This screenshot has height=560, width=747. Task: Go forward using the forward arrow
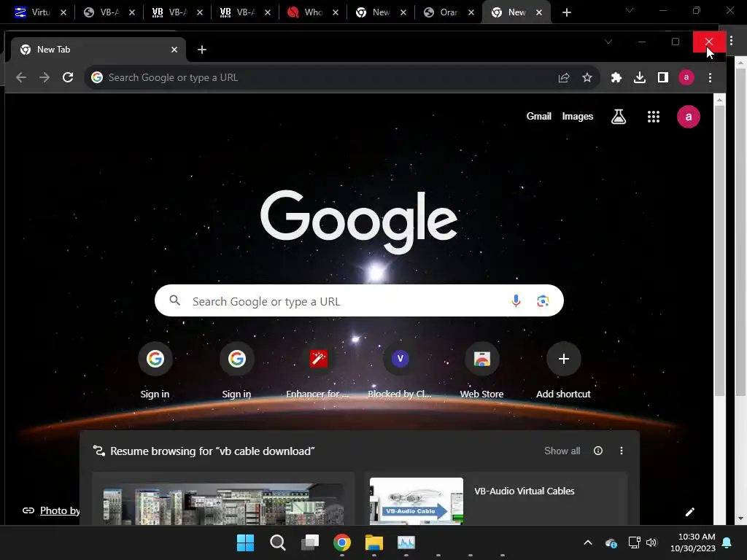(x=44, y=77)
